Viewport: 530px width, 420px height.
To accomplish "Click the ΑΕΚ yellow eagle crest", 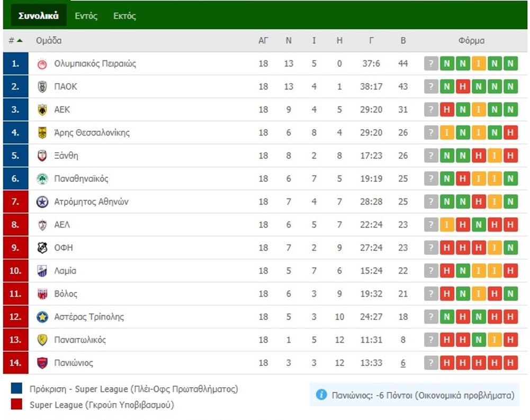I will [x=42, y=109].
